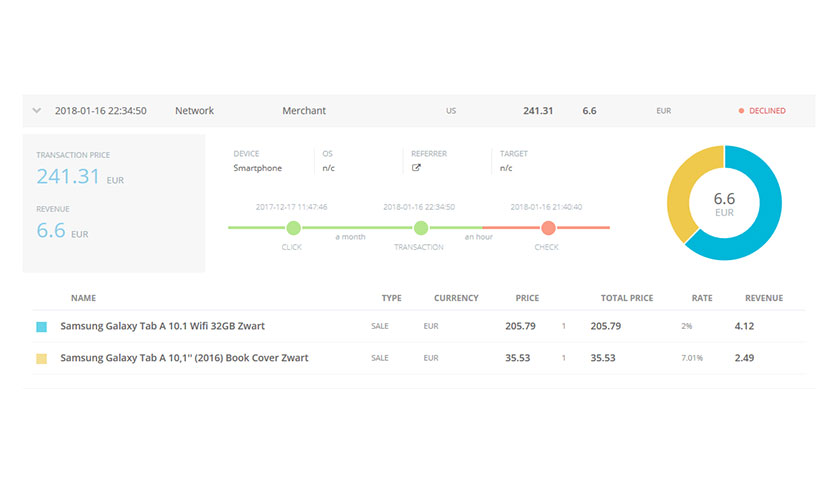840x495 pixels.
Task: Click the 241.31 EUR transaction price value
Action: pos(80,176)
